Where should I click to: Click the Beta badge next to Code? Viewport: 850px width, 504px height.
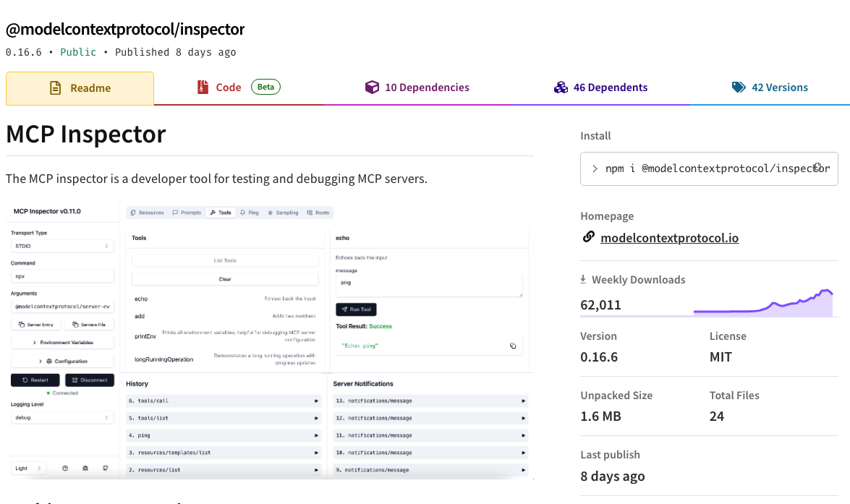265,87
